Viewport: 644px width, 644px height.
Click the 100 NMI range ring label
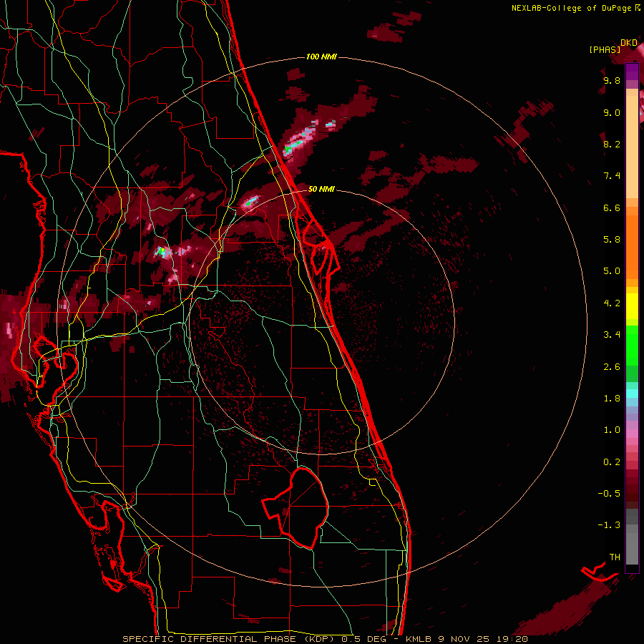tap(321, 57)
